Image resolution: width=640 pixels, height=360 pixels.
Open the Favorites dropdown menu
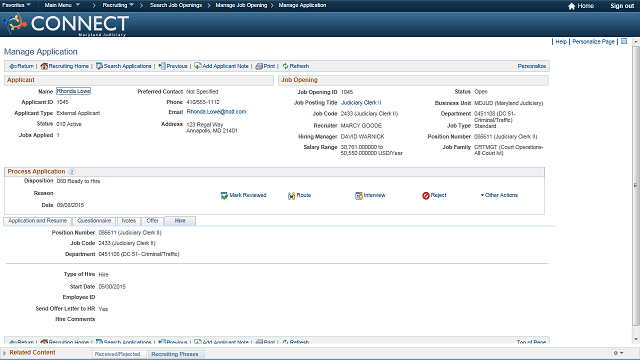click(16, 5)
